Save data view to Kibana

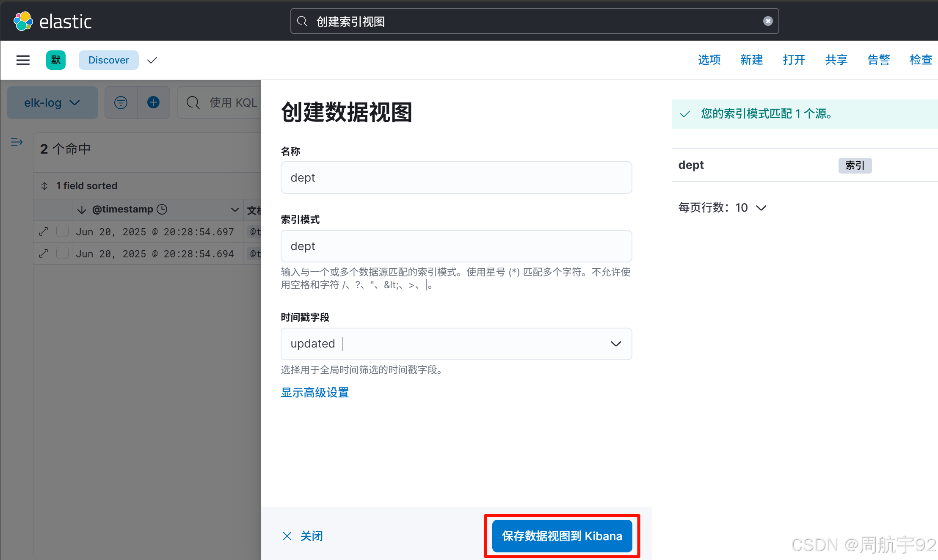(x=562, y=536)
